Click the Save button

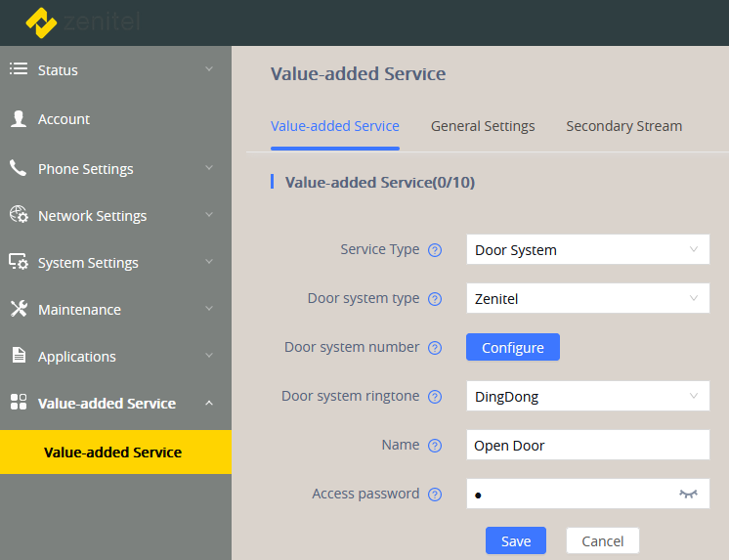click(x=515, y=541)
